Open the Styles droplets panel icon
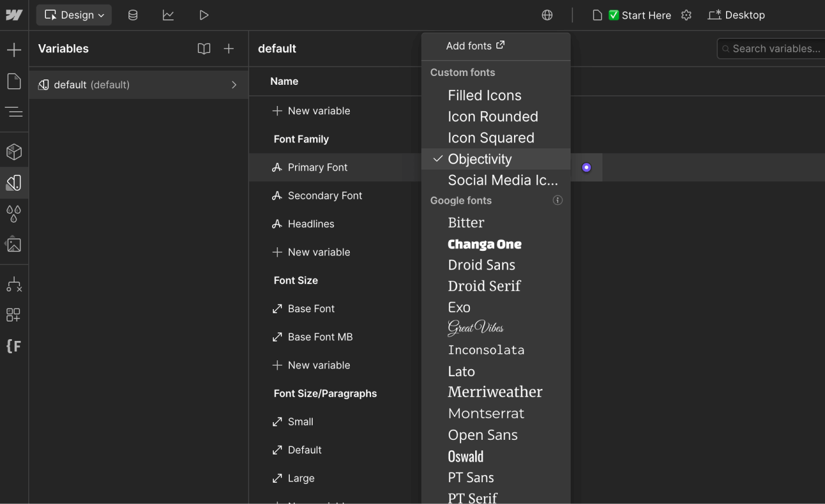The height and width of the screenshot is (504, 825). point(14,214)
